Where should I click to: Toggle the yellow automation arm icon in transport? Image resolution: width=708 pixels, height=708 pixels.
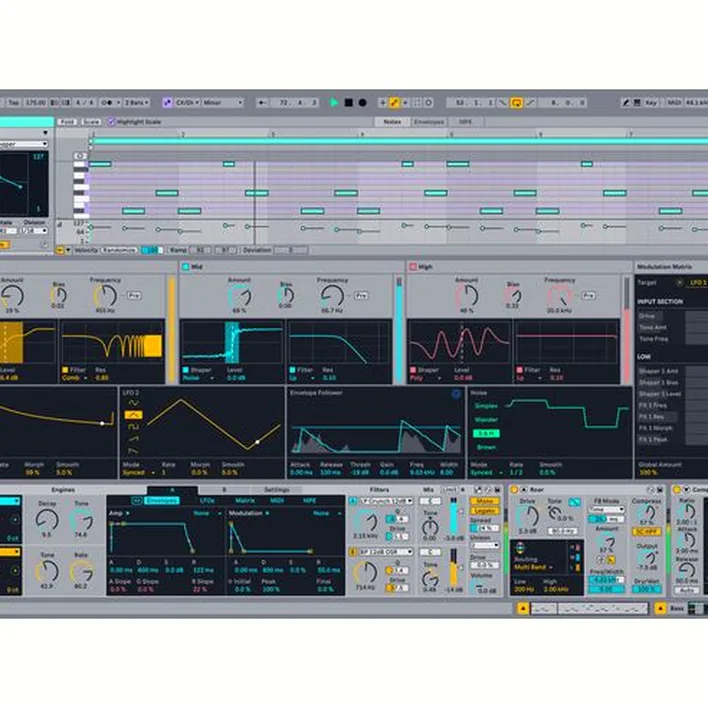click(394, 103)
